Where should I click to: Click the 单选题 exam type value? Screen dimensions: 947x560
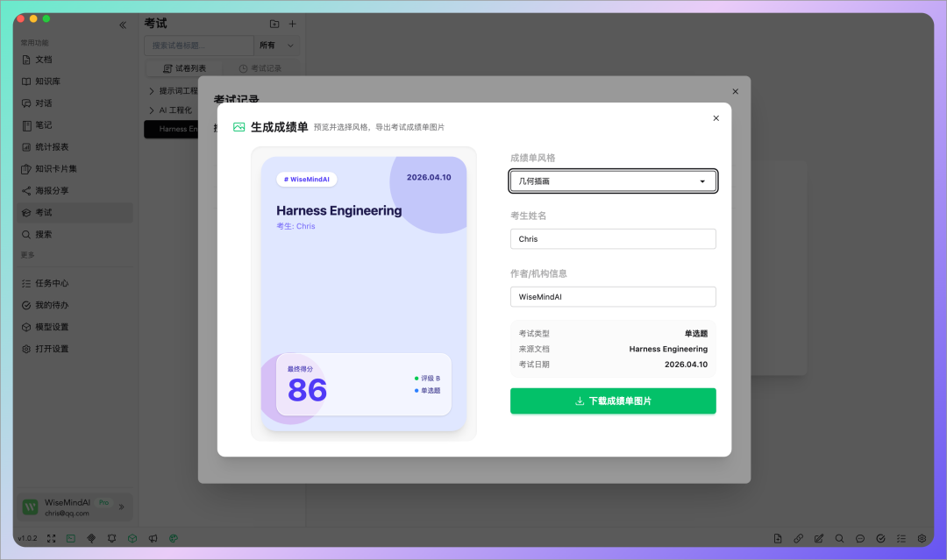pyautogui.click(x=695, y=333)
